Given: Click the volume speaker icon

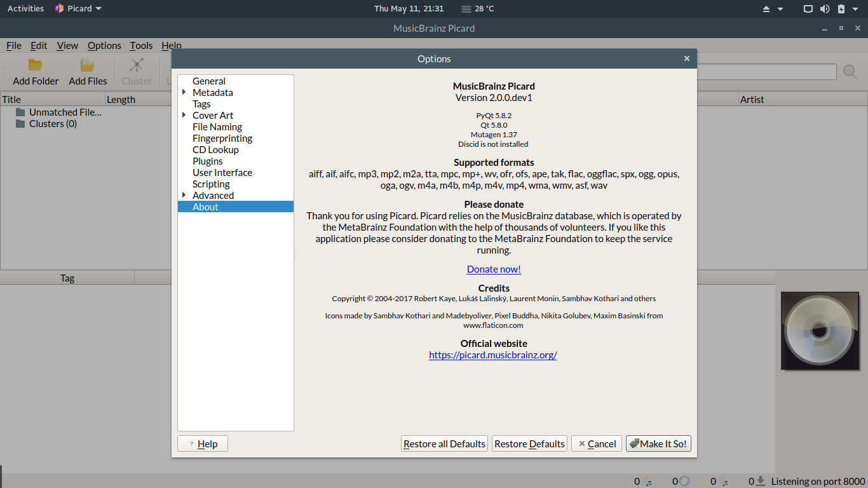Looking at the screenshot, I should pyautogui.click(x=825, y=9).
